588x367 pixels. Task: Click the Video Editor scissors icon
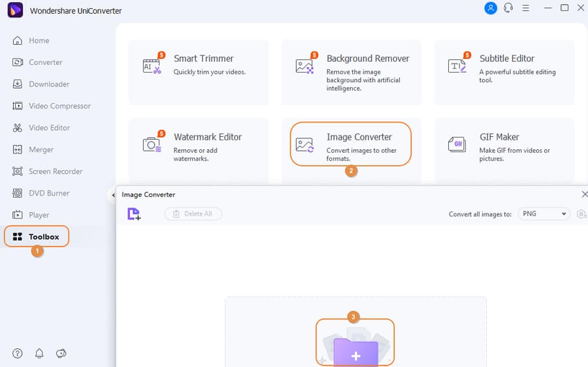tap(17, 128)
